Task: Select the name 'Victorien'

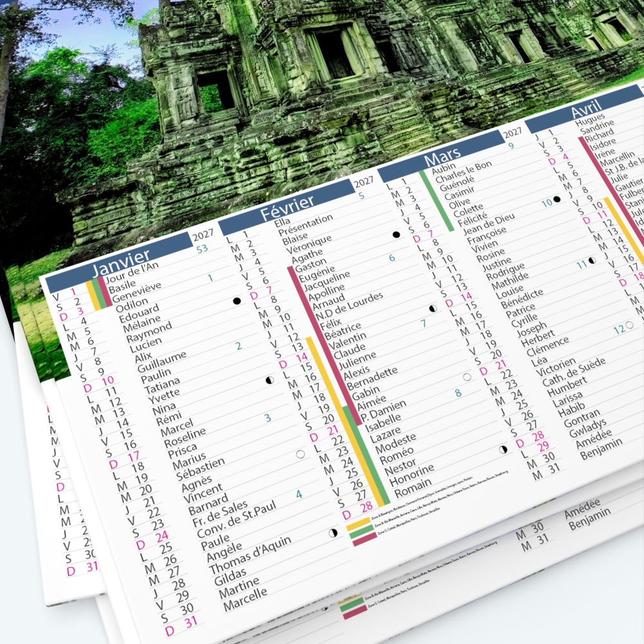Action: click(556, 367)
